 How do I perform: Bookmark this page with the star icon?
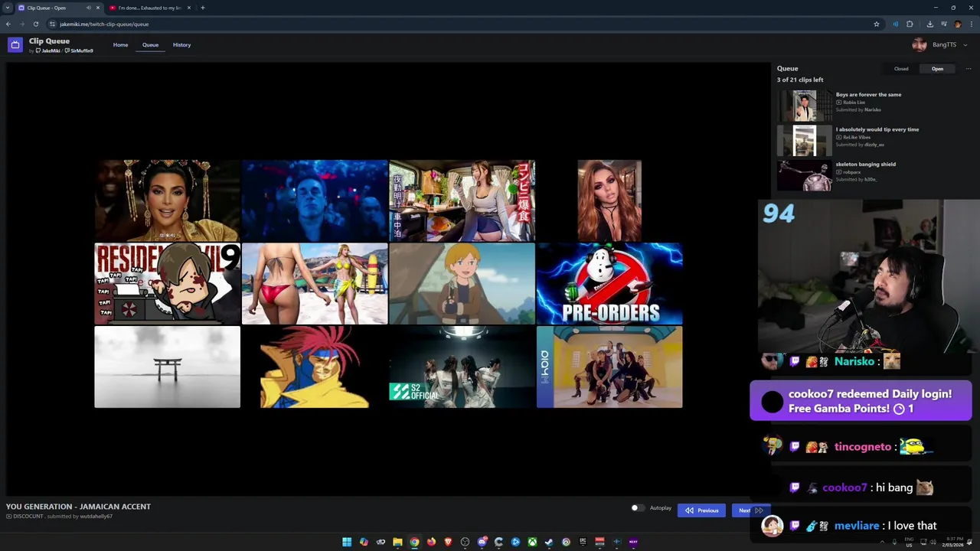[877, 24]
